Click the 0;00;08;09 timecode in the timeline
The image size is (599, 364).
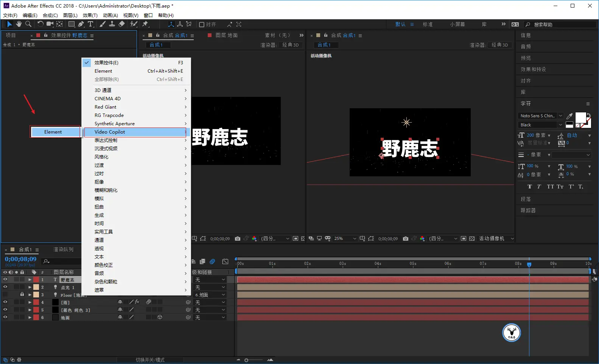coord(21,259)
